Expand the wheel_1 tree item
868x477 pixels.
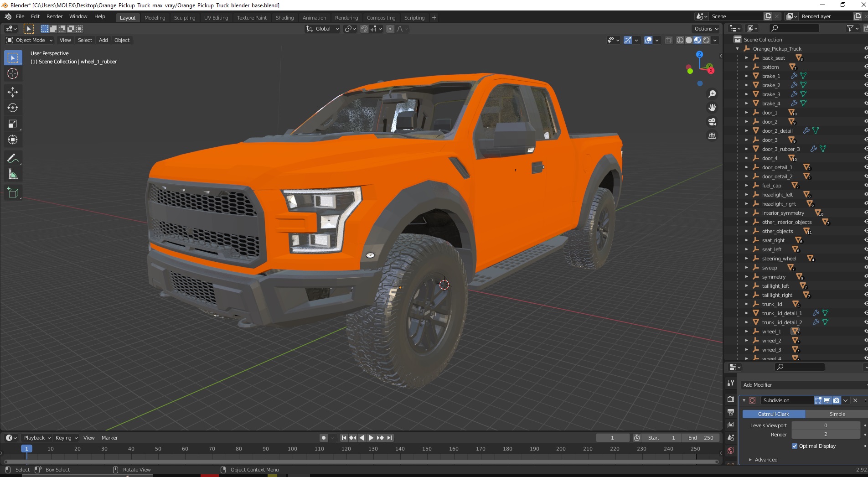click(746, 332)
